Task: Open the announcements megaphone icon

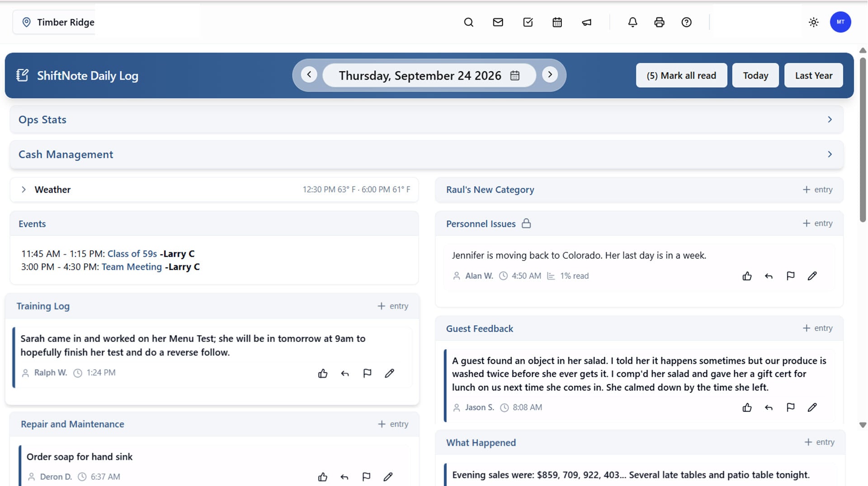Action: [x=586, y=22]
